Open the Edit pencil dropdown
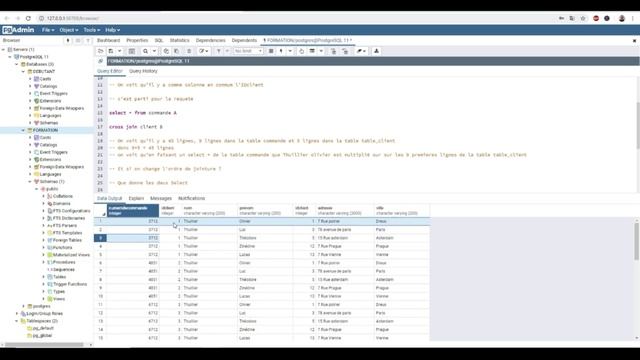Image resolution: width=640 pixels, height=360 pixels. tap(203, 51)
